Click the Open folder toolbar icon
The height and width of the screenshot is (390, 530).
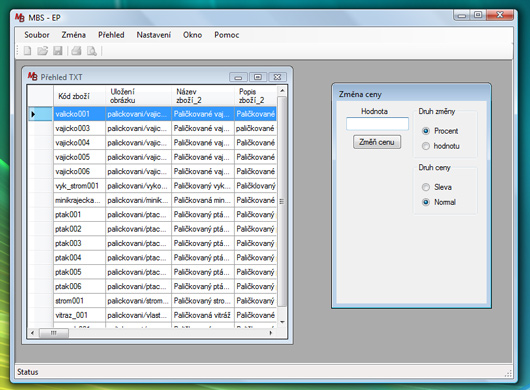click(43, 51)
